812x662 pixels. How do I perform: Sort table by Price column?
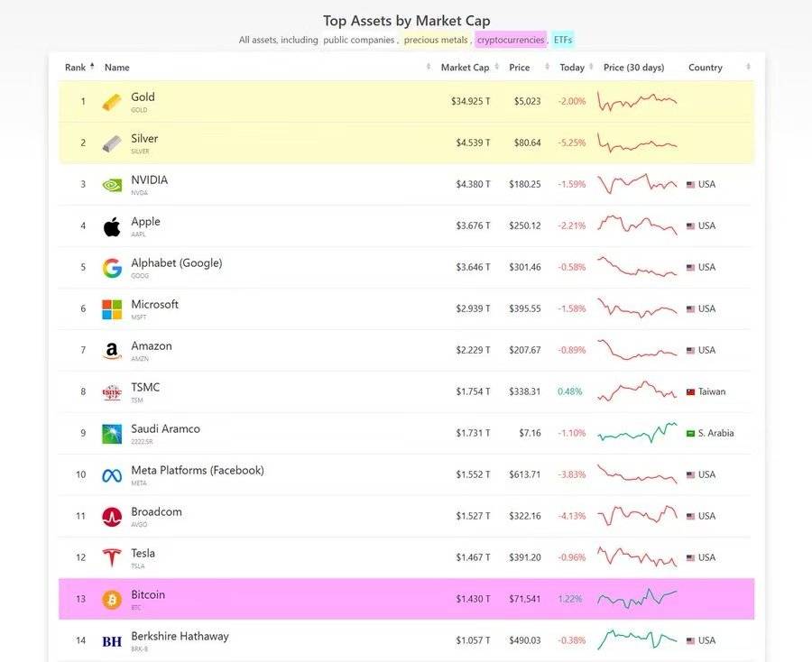[519, 68]
